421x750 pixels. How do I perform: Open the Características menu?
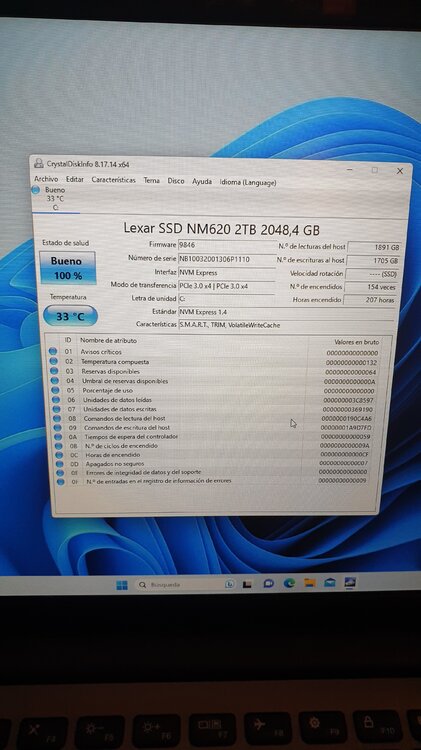pyautogui.click(x=113, y=180)
